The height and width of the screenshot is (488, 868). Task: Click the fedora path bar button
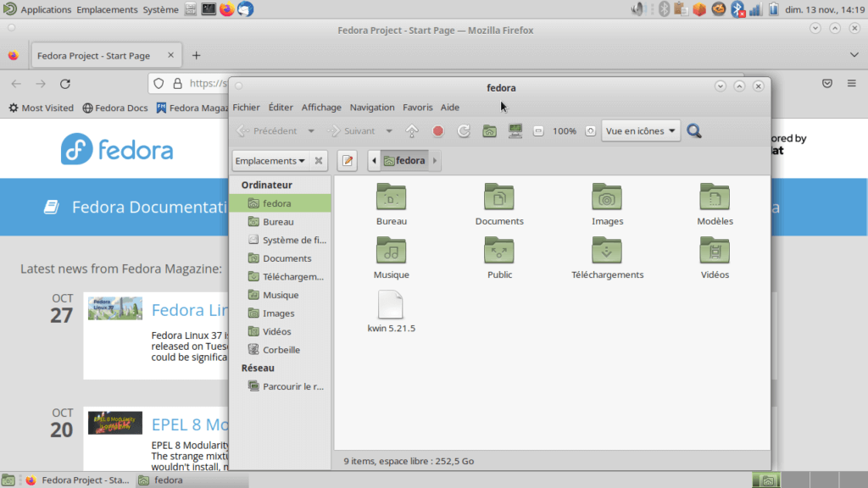[404, 160]
